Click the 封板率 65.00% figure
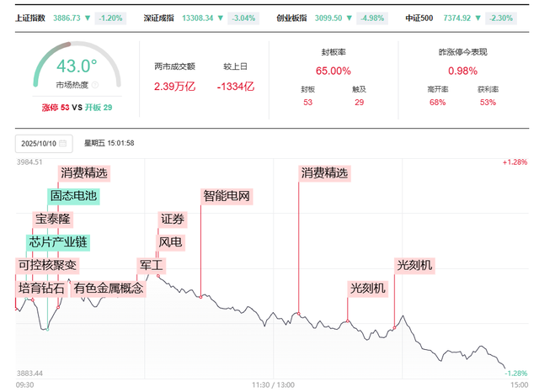The height and width of the screenshot is (392, 539). pyautogui.click(x=336, y=71)
